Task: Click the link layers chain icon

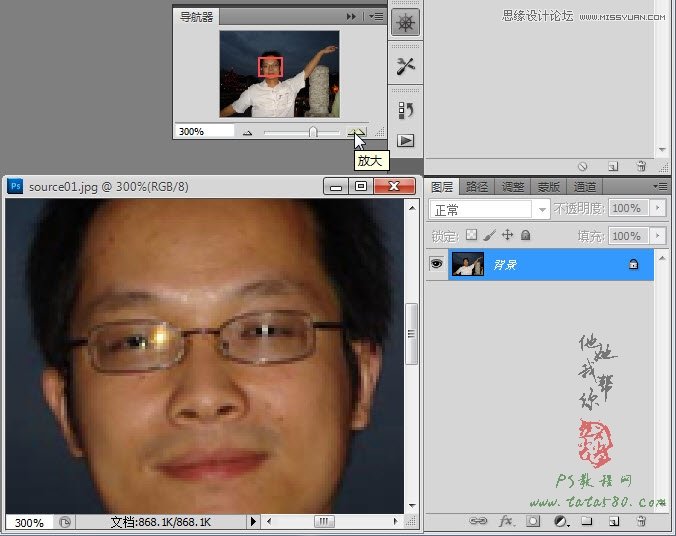Action: 479,521
